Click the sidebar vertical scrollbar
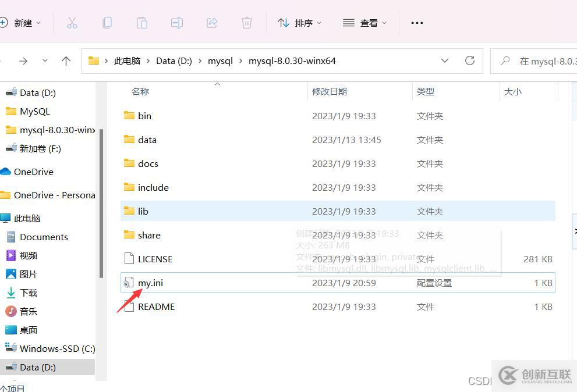 pos(101,204)
